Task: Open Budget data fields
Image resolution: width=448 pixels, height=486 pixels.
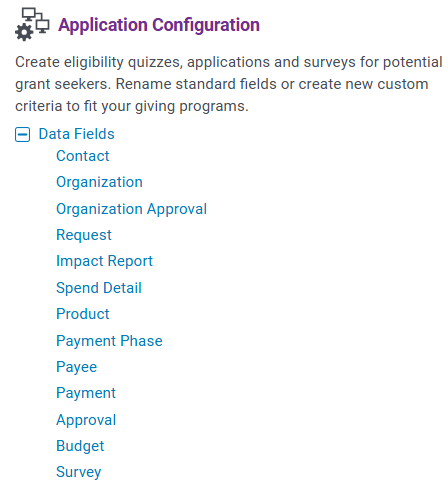Action: coord(80,446)
